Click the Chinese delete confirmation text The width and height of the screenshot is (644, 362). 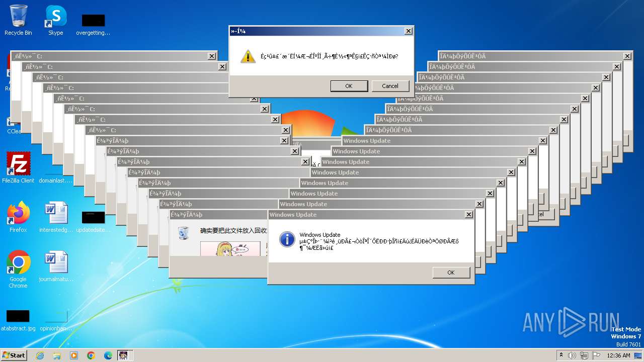(x=233, y=231)
